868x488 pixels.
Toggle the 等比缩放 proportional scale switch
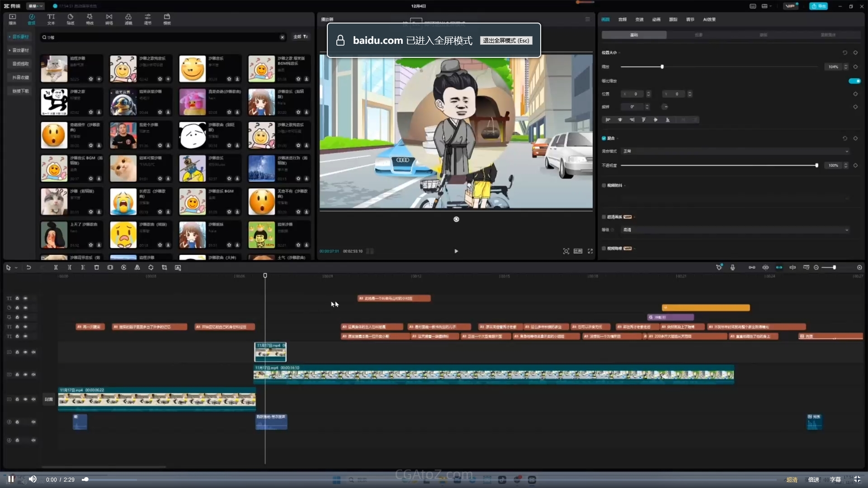tap(854, 81)
